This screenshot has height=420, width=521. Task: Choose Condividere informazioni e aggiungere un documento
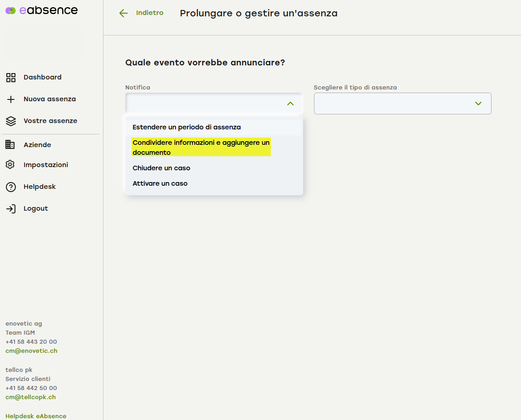pos(201,147)
